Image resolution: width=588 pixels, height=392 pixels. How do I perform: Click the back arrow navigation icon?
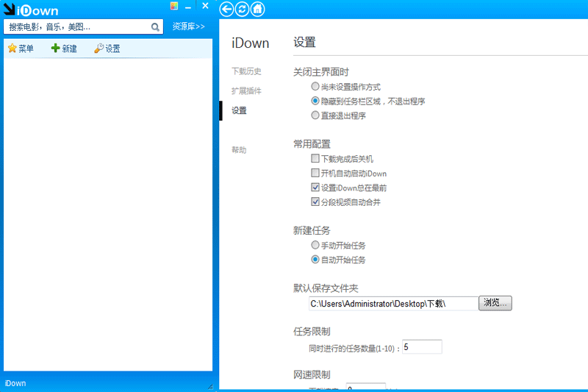pyautogui.click(x=226, y=9)
